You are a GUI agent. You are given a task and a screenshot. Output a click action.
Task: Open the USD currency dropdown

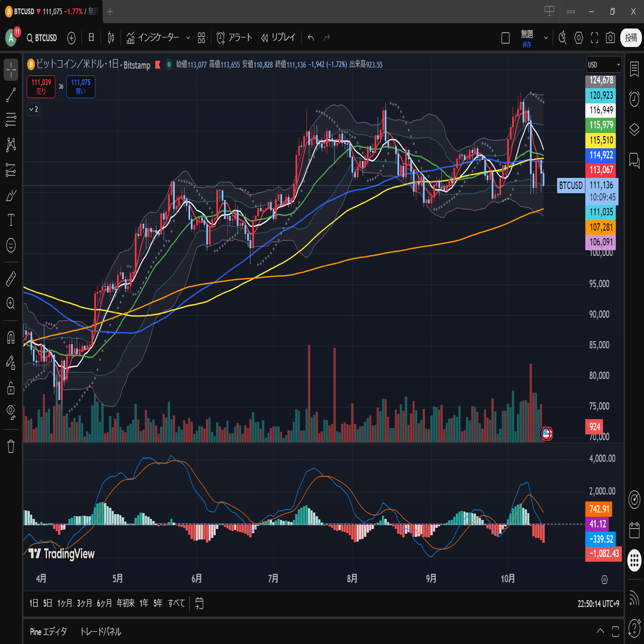[x=604, y=64]
